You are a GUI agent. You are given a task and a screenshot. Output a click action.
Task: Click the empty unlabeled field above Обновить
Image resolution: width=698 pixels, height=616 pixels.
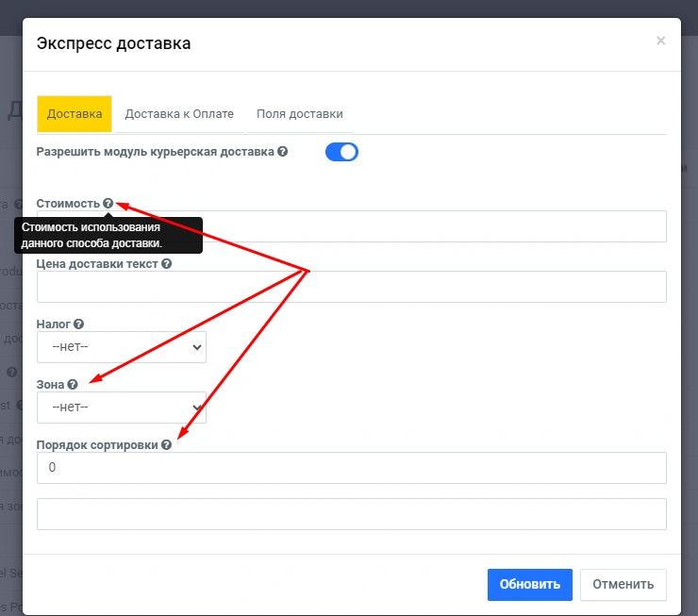coord(351,514)
